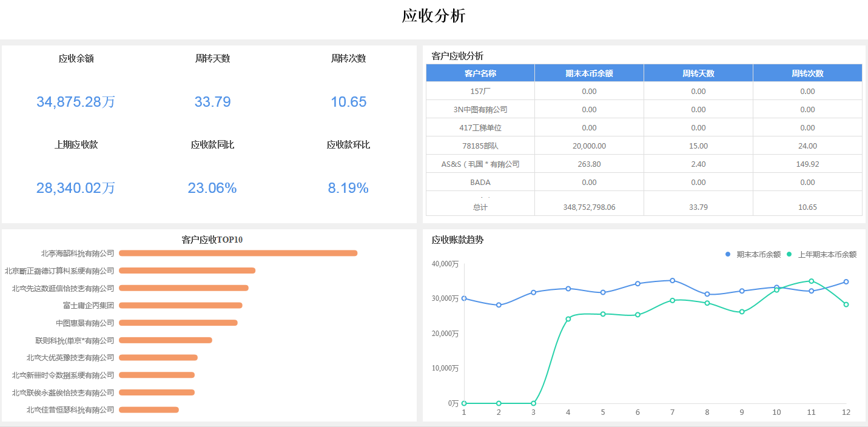Click the blue legend dot for 期末本币余额
This screenshot has width=868, height=427.
tap(728, 254)
